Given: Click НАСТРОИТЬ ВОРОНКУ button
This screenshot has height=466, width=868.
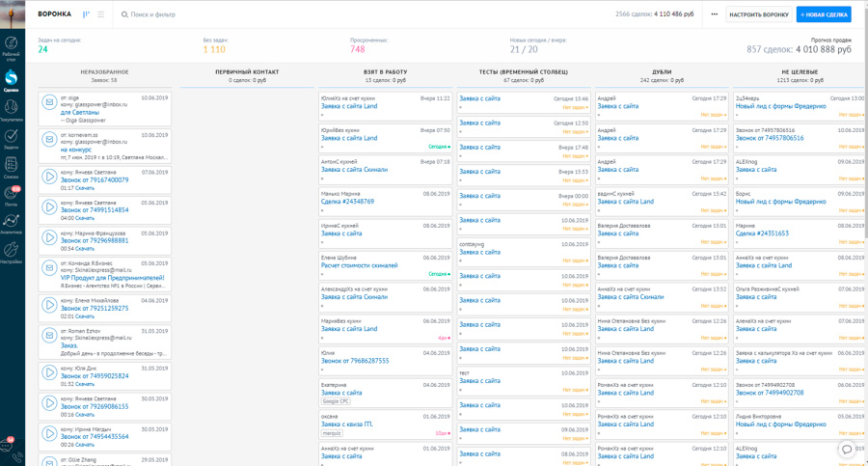Looking at the screenshot, I should 759,14.
